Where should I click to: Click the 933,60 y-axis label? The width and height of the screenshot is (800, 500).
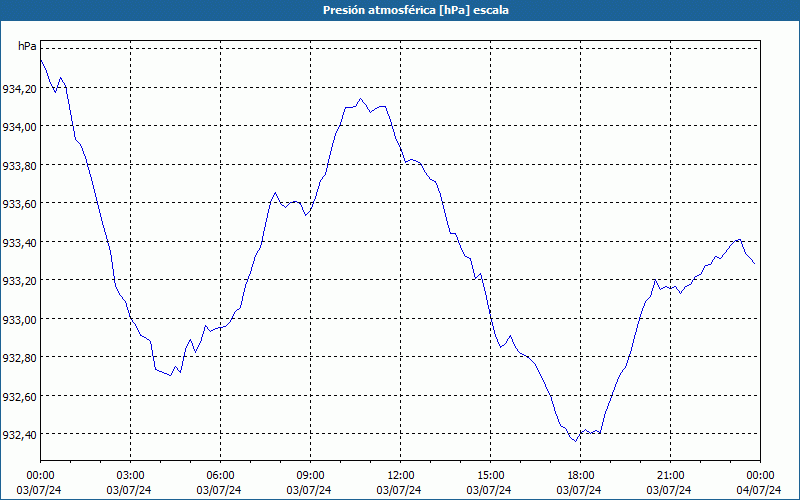[x=19, y=204]
